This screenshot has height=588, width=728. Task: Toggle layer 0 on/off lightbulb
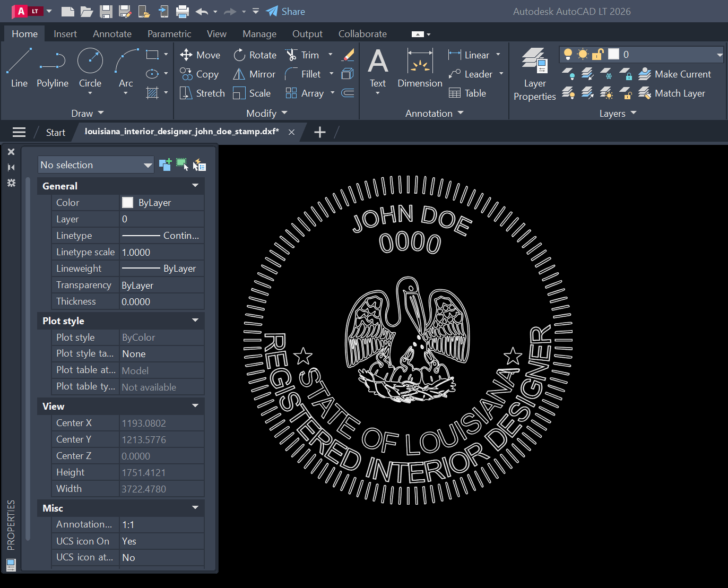[x=568, y=54]
